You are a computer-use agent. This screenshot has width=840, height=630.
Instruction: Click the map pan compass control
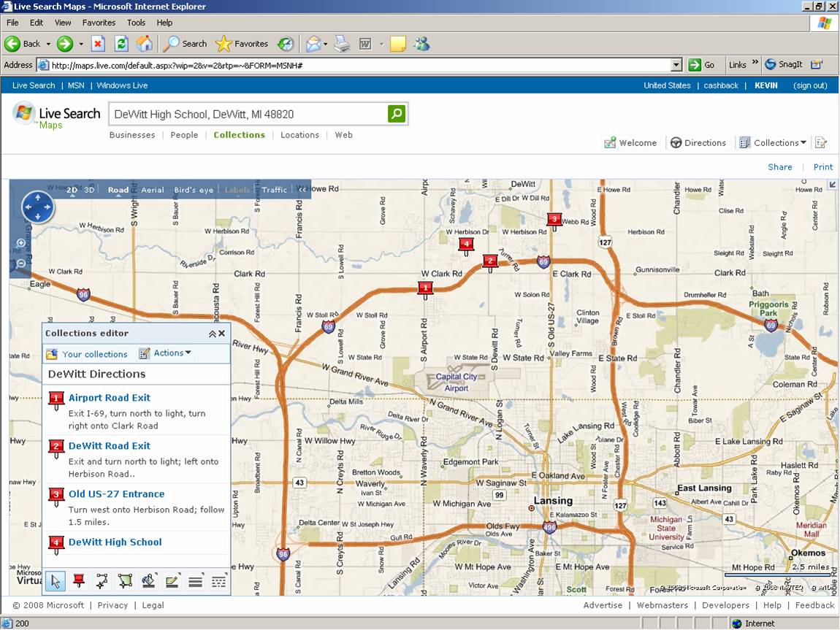click(37, 207)
